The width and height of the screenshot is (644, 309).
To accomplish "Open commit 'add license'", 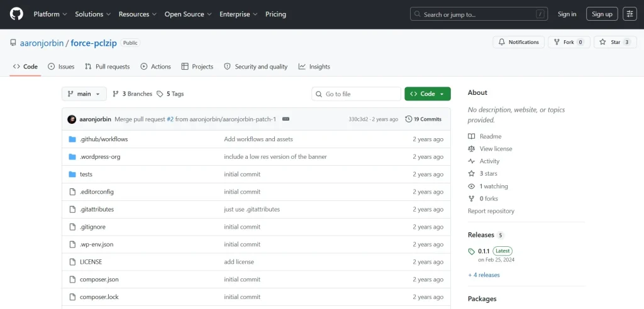I will tap(239, 262).
